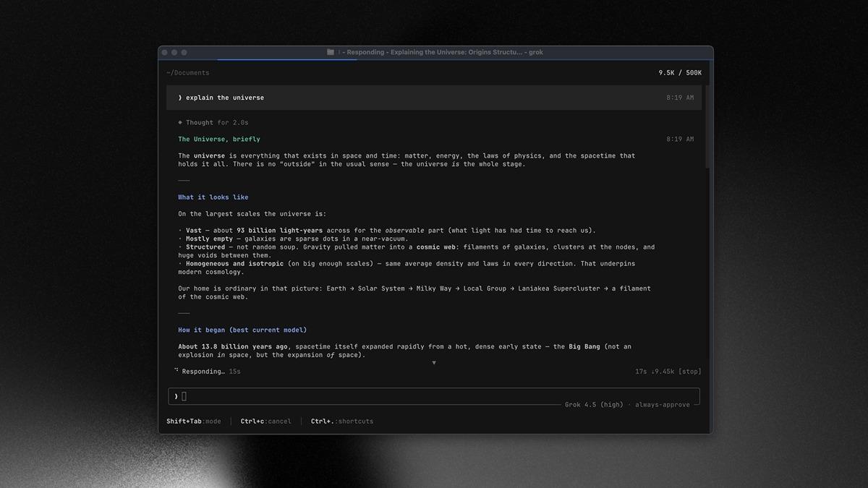Click the '9.5K / 500K' token counter
This screenshot has width=868, height=488.
[680, 73]
